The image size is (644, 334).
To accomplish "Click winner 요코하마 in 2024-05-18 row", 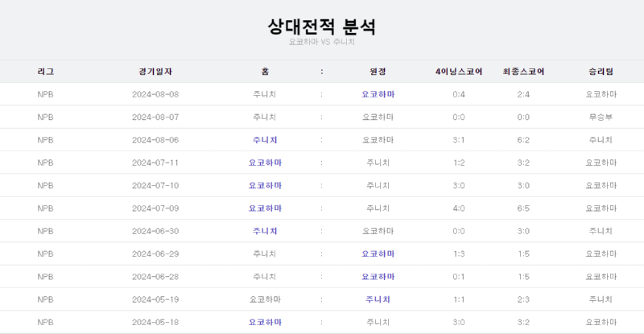I will pos(601,323).
